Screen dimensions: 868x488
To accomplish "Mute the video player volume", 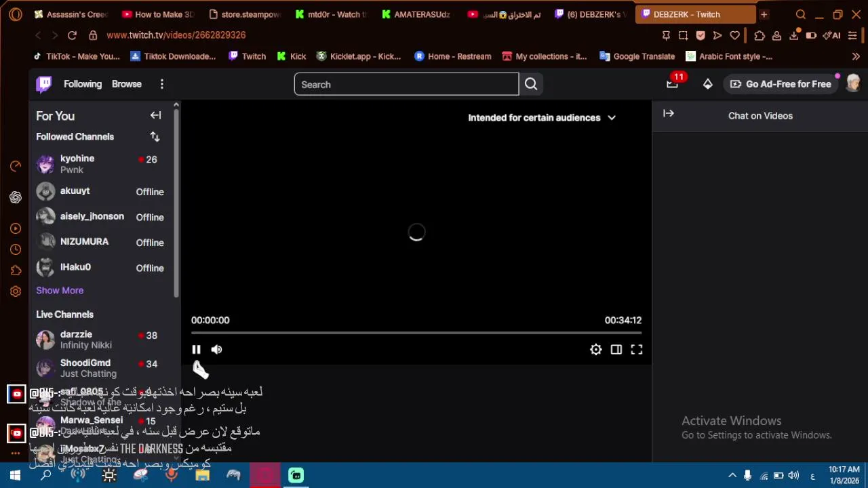I will pyautogui.click(x=216, y=350).
